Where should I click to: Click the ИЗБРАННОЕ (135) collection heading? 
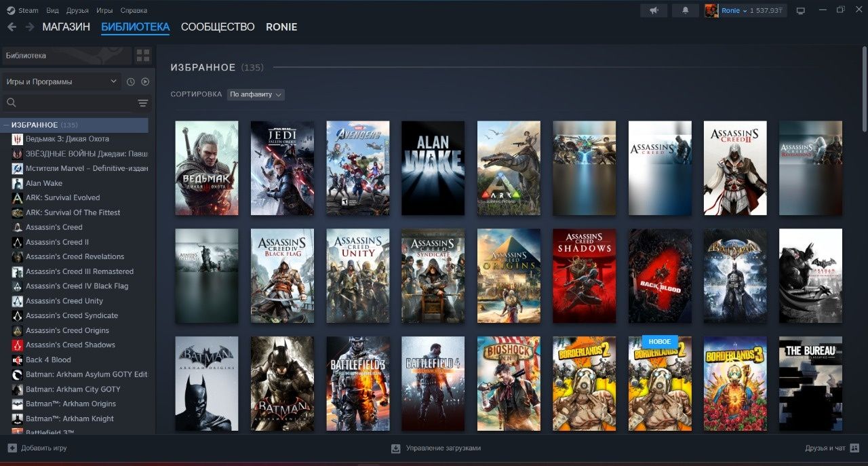click(x=217, y=68)
